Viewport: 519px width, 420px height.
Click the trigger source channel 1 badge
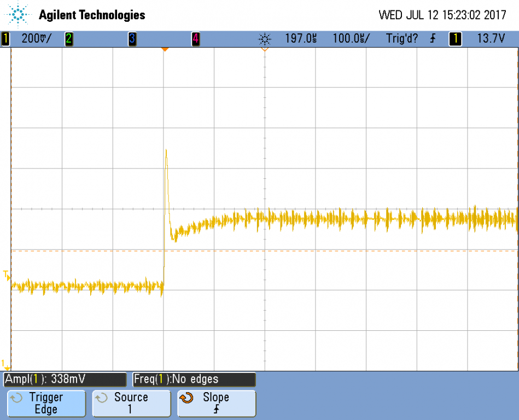pyautogui.click(x=455, y=39)
